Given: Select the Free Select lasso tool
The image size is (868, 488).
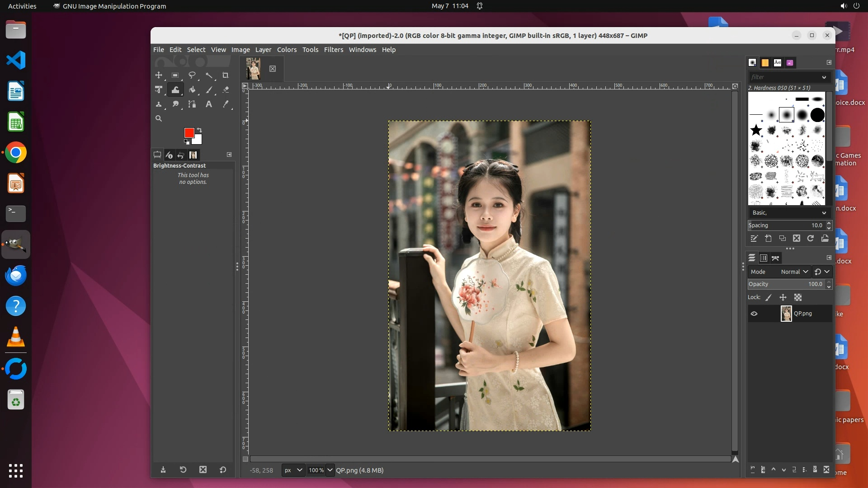Looking at the screenshot, I should (192, 75).
